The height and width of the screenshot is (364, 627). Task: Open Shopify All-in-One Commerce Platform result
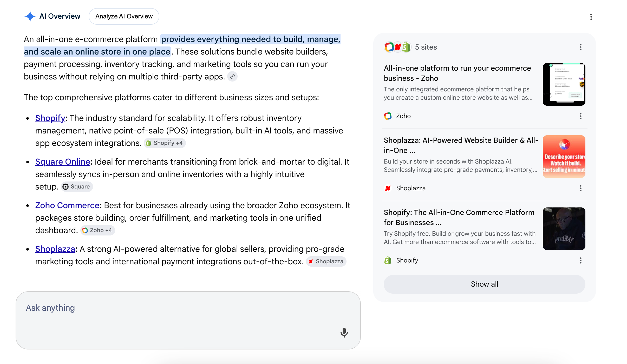tap(459, 217)
